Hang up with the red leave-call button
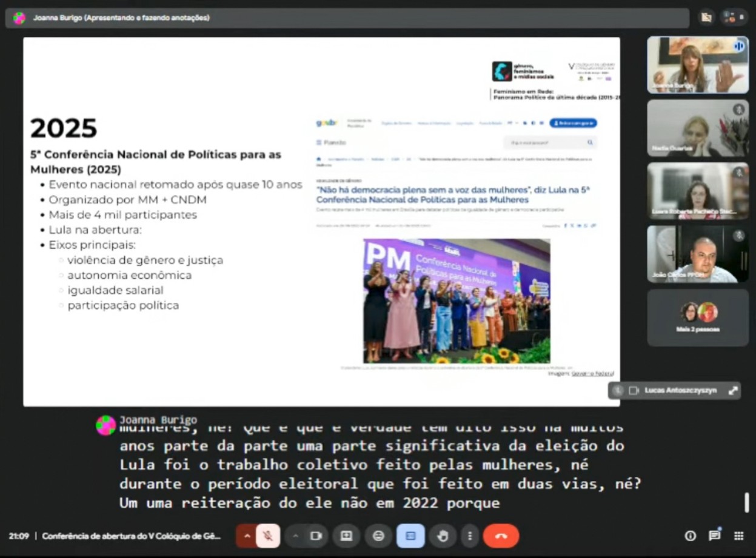 click(x=501, y=536)
